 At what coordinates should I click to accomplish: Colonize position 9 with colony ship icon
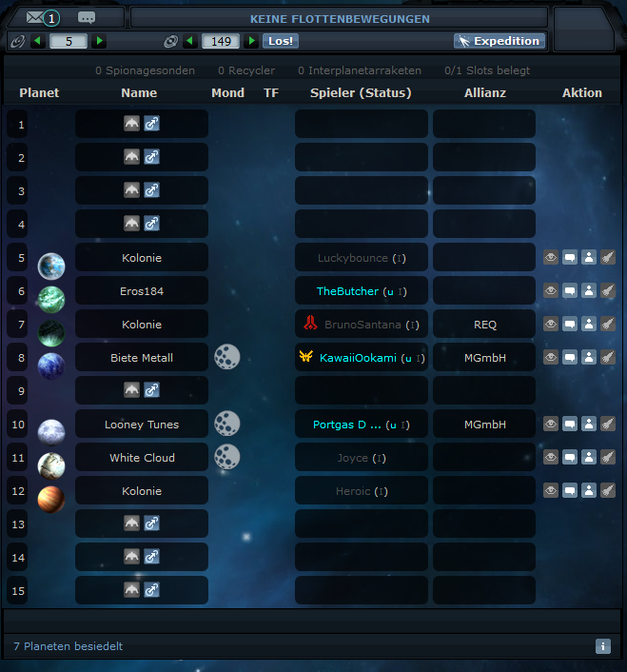pos(131,390)
